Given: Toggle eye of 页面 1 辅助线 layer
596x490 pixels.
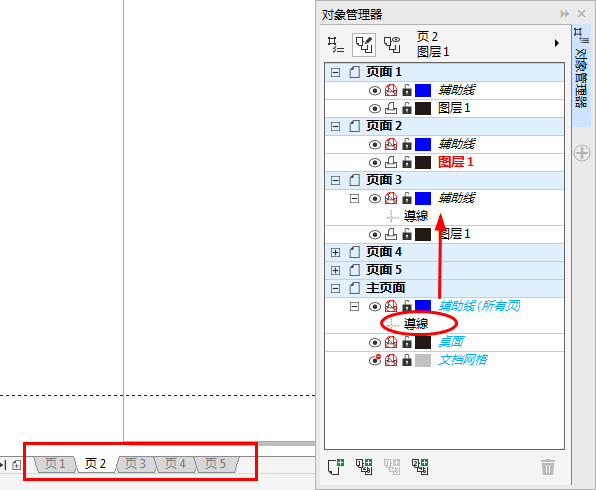Looking at the screenshot, I should coord(375,91).
